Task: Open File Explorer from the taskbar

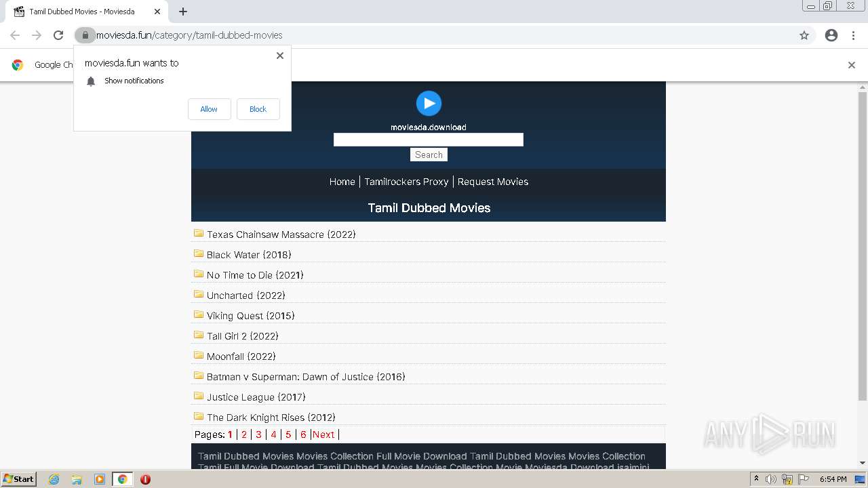Action: coord(77,479)
